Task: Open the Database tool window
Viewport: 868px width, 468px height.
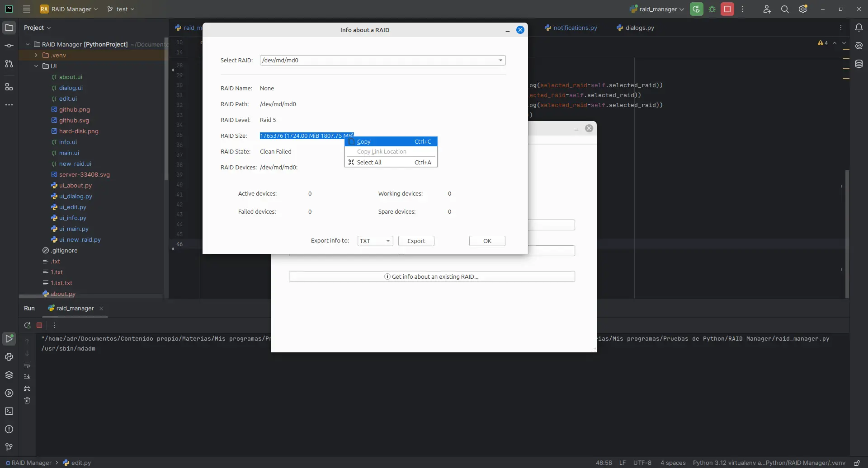Action: coord(859,64)
